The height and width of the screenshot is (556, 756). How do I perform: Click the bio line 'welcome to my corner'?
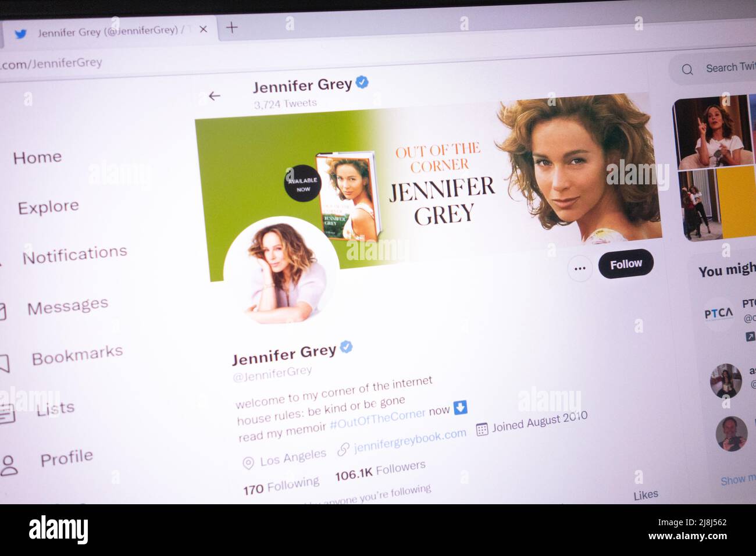334,393
